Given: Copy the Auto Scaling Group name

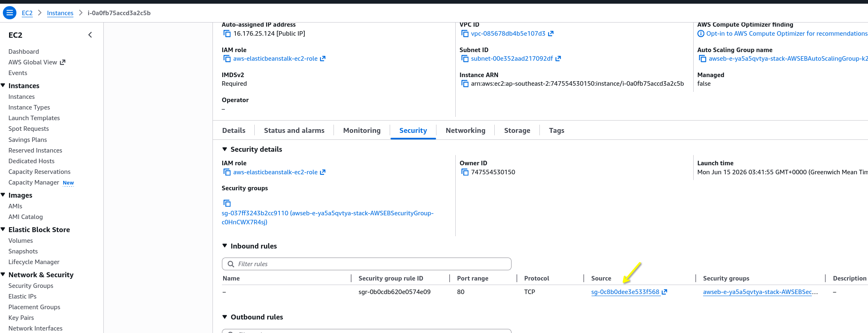Looking at the screenshot, I should click(x=703, y=59).
